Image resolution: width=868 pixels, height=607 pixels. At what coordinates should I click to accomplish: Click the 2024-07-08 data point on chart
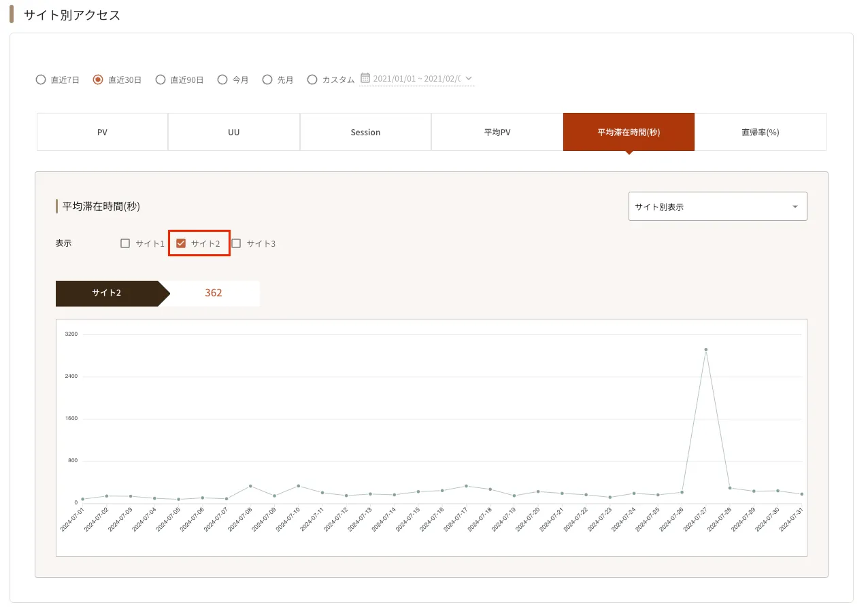[x=250, y=486]
